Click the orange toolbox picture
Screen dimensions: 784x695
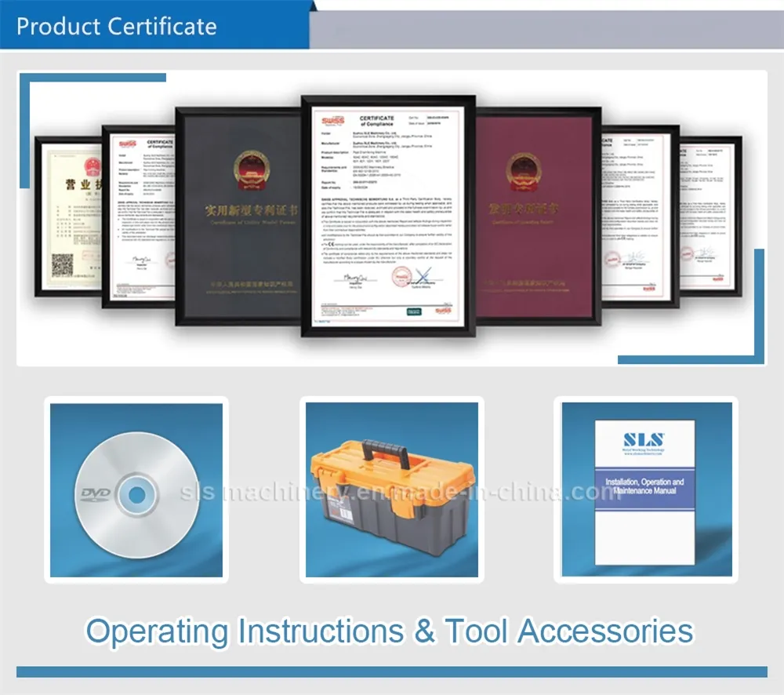coord(391,490)
